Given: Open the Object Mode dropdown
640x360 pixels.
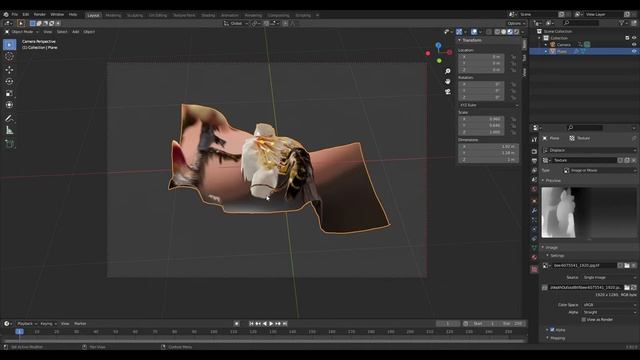Looking at the screenshot, I should point(22,31).
